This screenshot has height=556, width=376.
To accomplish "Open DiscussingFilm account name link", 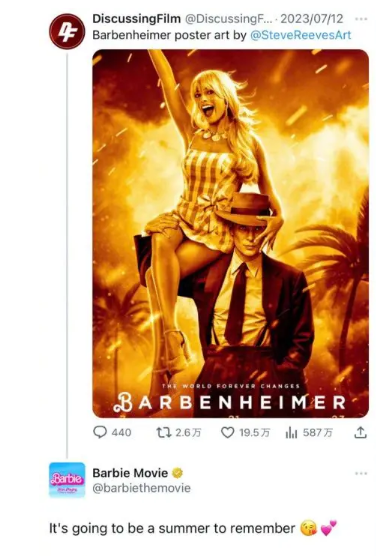I will (137, 19).
